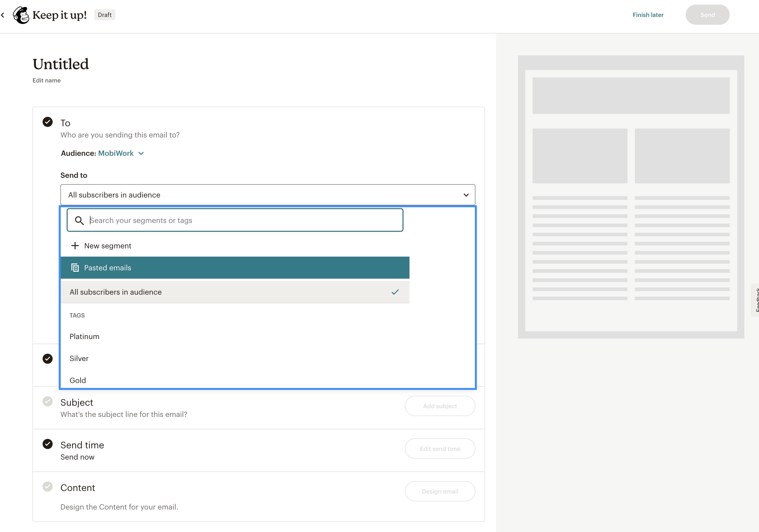Viewport: 759px width, 532px height.
Task: Click the magnifier icon in segment search
Action: pyautogui.click(x=79, y=220)
